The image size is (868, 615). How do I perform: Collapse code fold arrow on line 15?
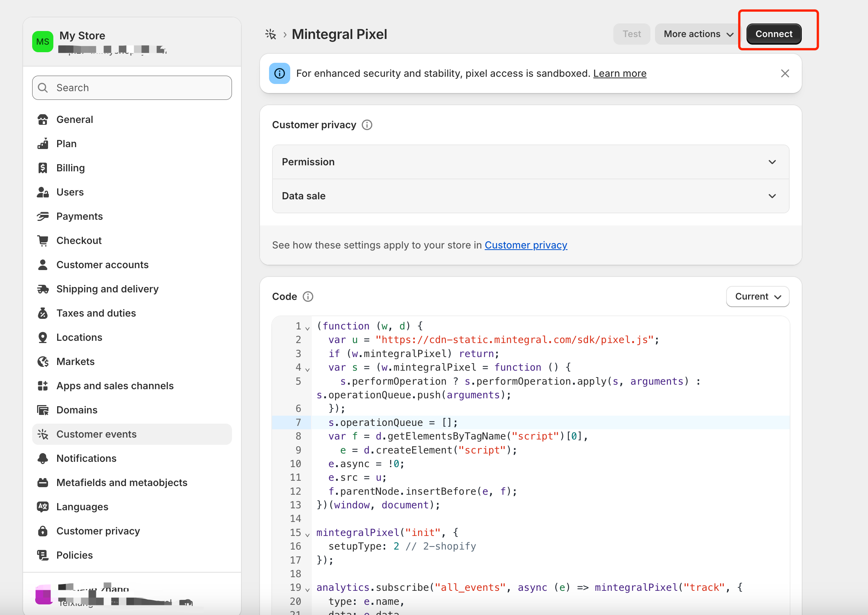(308, 535)
